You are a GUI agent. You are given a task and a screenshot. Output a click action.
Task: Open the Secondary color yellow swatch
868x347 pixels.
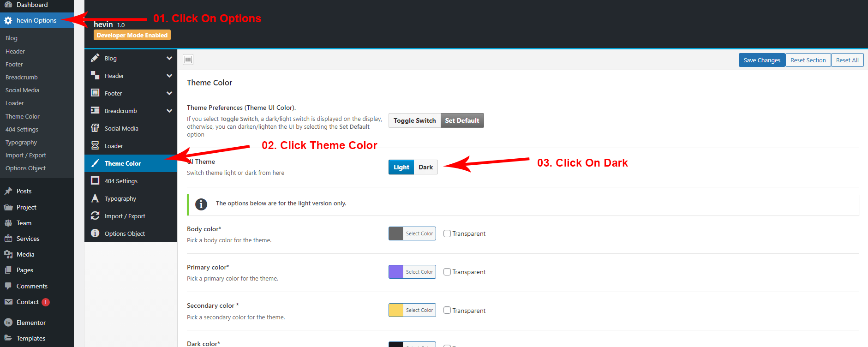[396, 310]
